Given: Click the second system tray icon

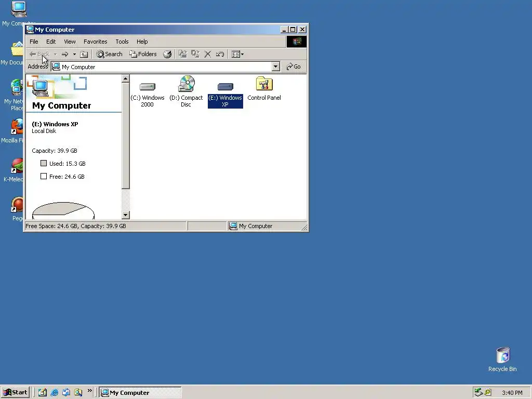Looking at the screenshot, I should 488,392.
